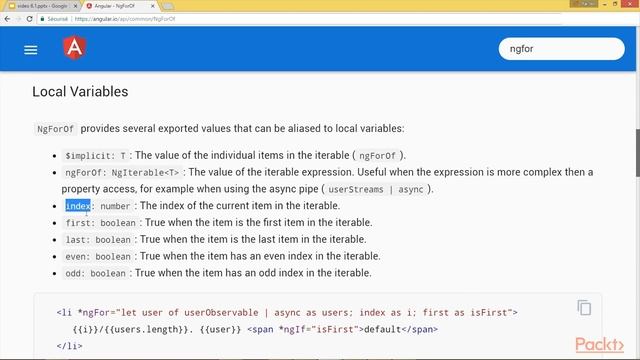Click the Local Variables heading
The height and width of the screenshot is (360, 640).
click(80, 91)
